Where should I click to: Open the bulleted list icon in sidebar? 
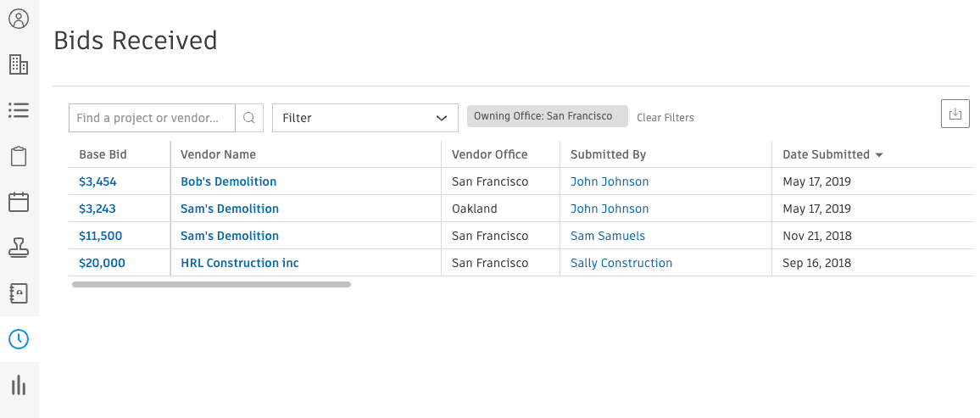coord(19,110)
